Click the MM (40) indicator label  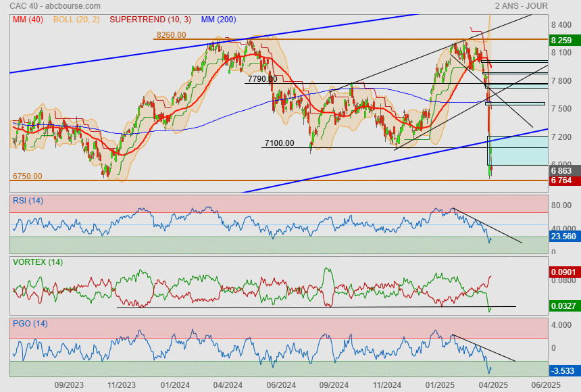28,20
